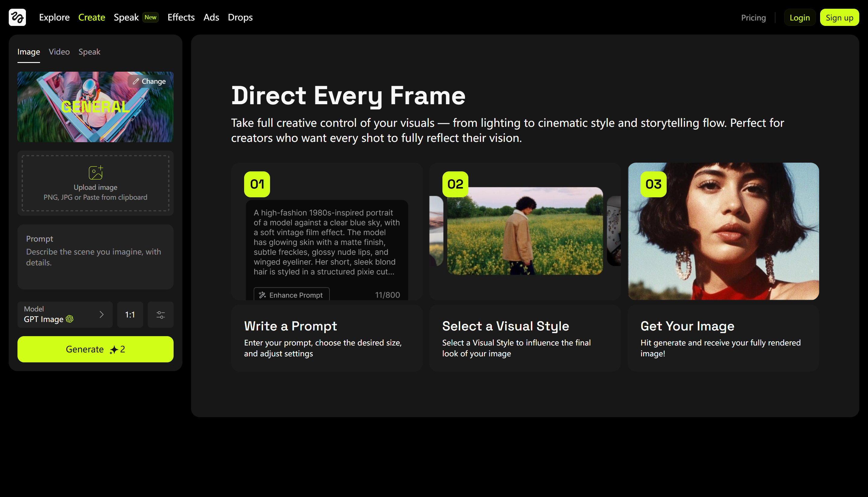Viewport: 868px width, 497px height.
Task: Expand the Model selector showing GPT Image
Action: [x=65, y=314]
